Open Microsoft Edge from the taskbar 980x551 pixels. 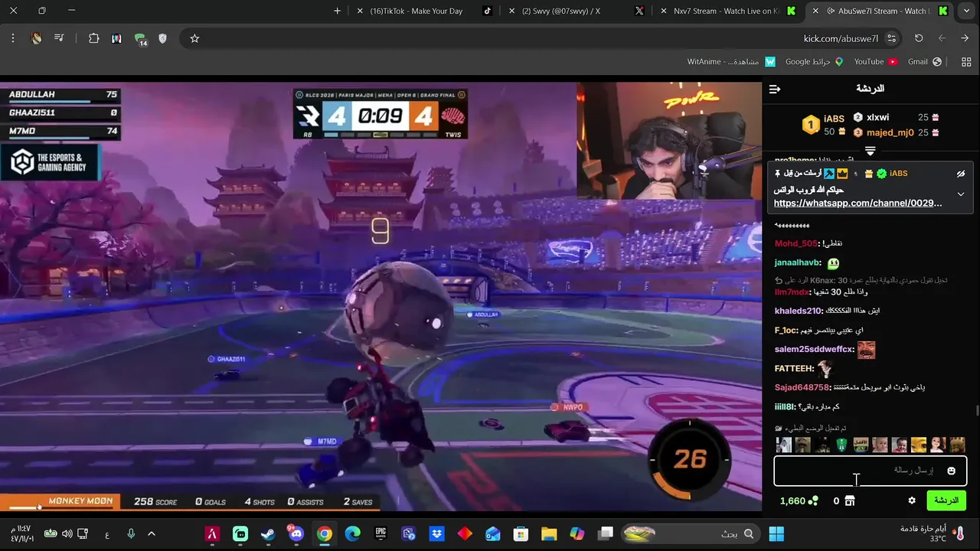pyautogui.click(x=352, y=533)
